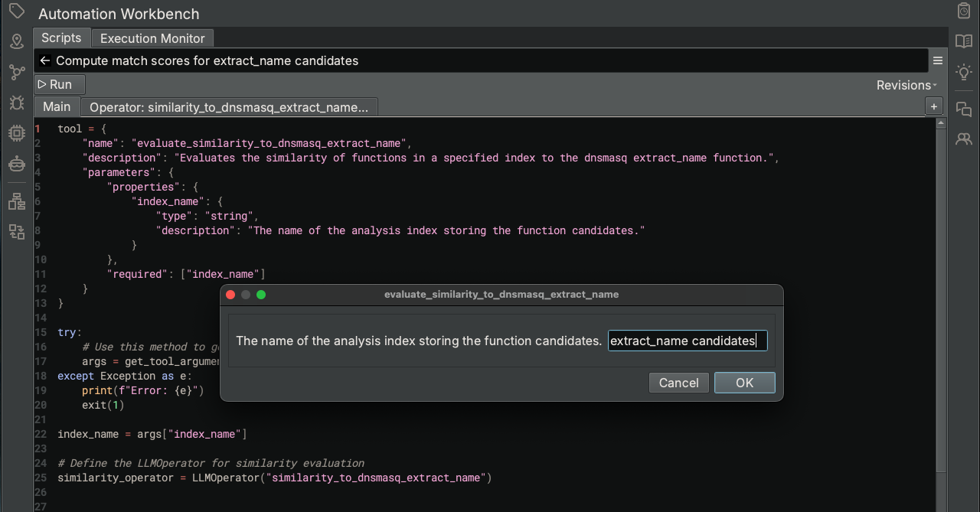Add a new tab with plus button
The image size is (980, 512).
(933, 106)
